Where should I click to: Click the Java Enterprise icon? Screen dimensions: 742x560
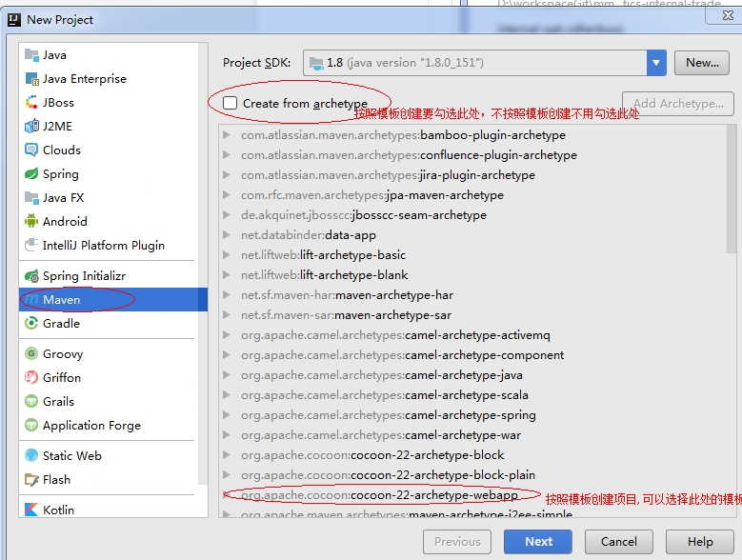31,78
